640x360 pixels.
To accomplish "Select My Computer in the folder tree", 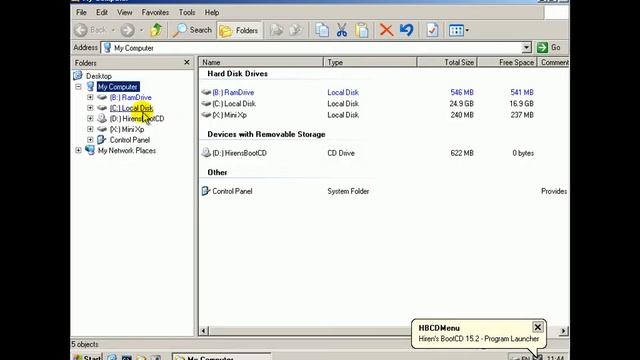I will (x=118, y=87).
